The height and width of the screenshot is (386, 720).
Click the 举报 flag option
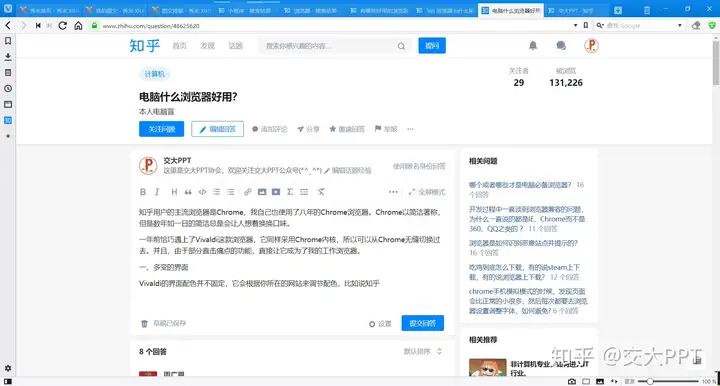386,129
